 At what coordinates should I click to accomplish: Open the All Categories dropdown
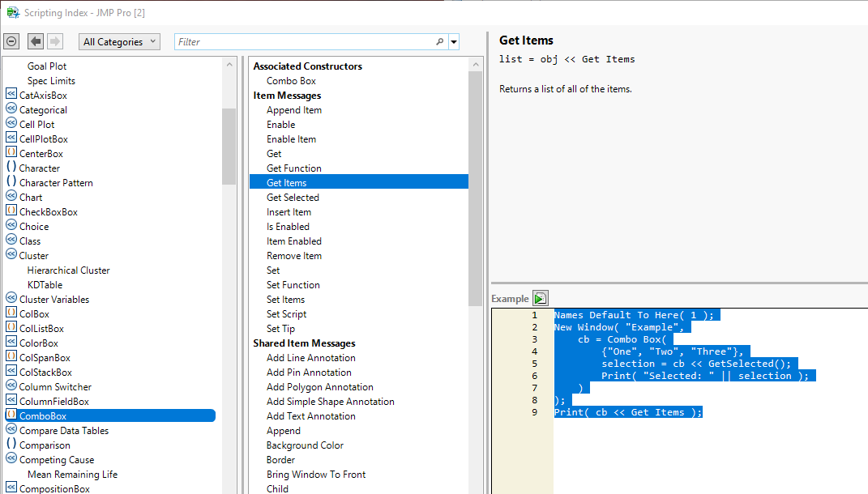(119, 42)
